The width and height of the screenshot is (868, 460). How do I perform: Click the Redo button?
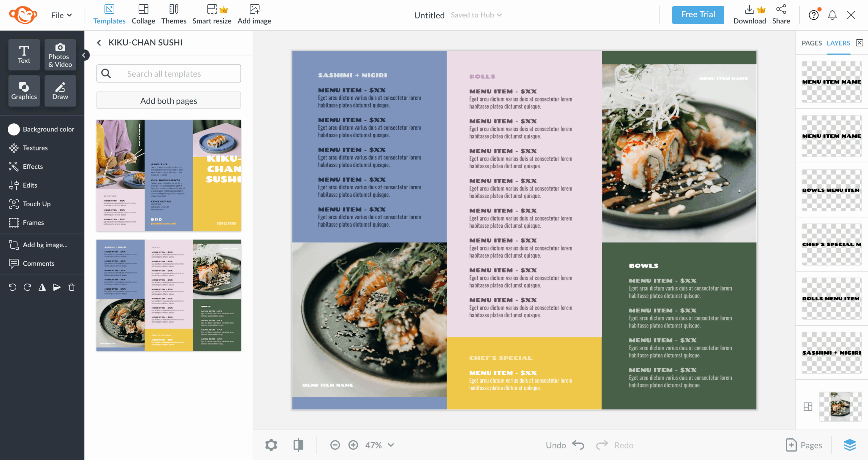[x=614, y=445]
